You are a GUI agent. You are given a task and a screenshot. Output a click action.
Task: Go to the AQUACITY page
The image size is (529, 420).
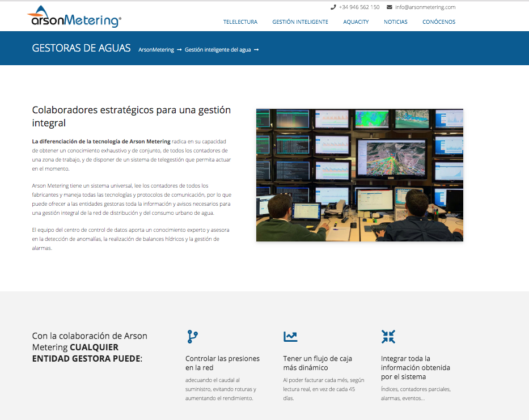[356, 22]
